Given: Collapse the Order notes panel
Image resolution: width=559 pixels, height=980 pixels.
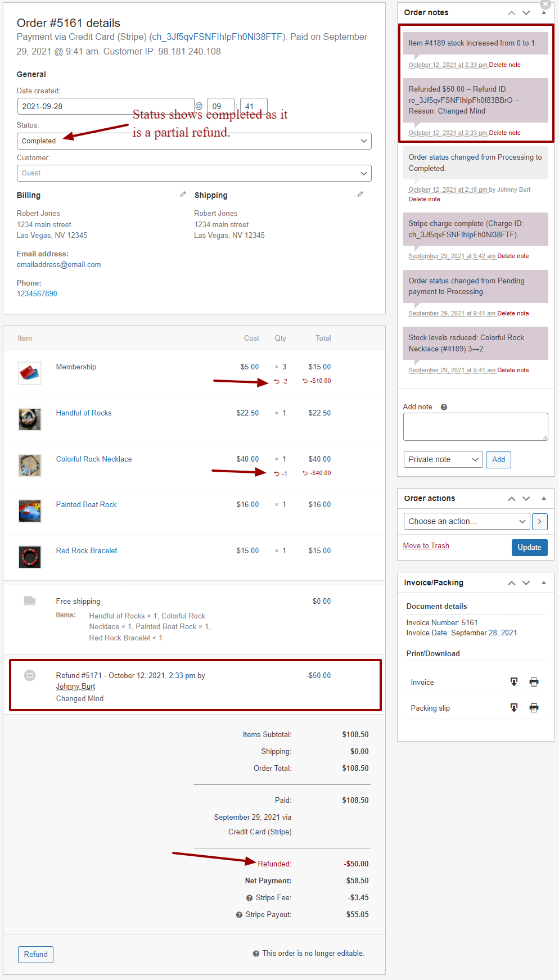Looking at the screenshot, I should [x=544, y=13].
